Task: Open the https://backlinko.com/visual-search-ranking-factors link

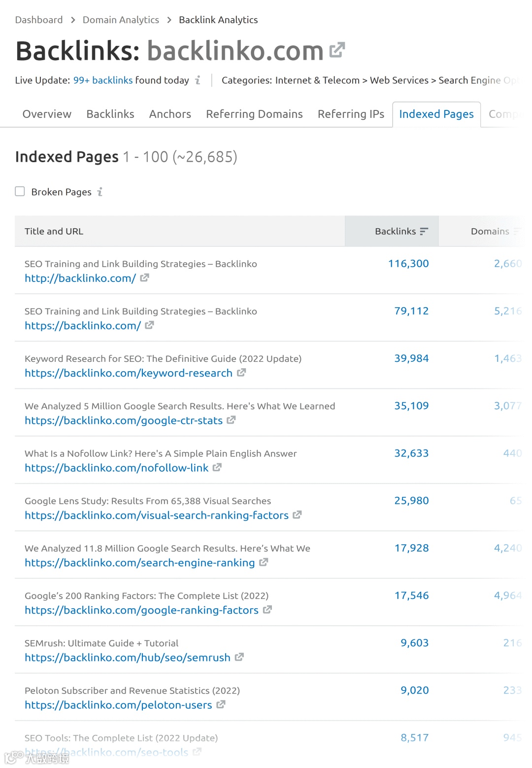Action: point(157,515)
